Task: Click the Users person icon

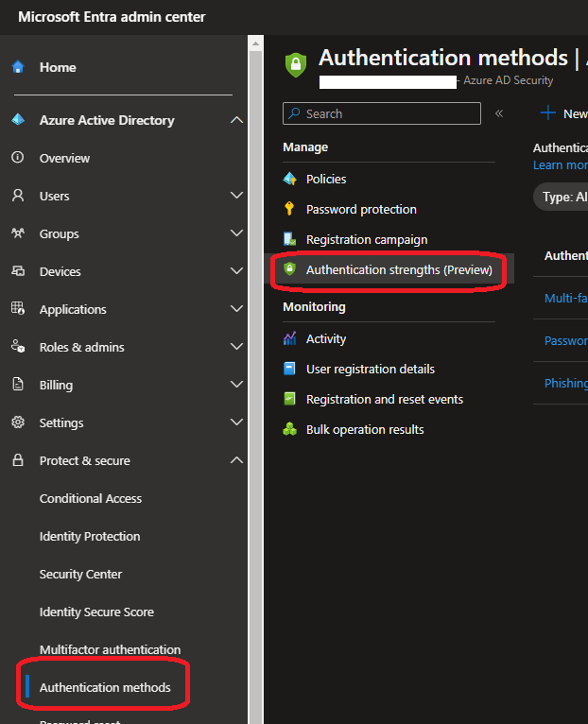Action: click(17, 196)
